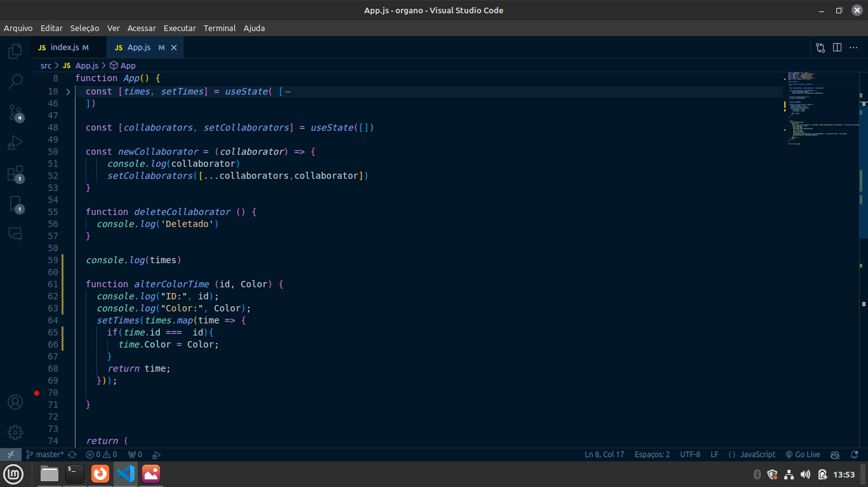Viewport: 868px width, 487px height.
Task: Change indentation via Espaços: 2
Action: click(652, 455)
